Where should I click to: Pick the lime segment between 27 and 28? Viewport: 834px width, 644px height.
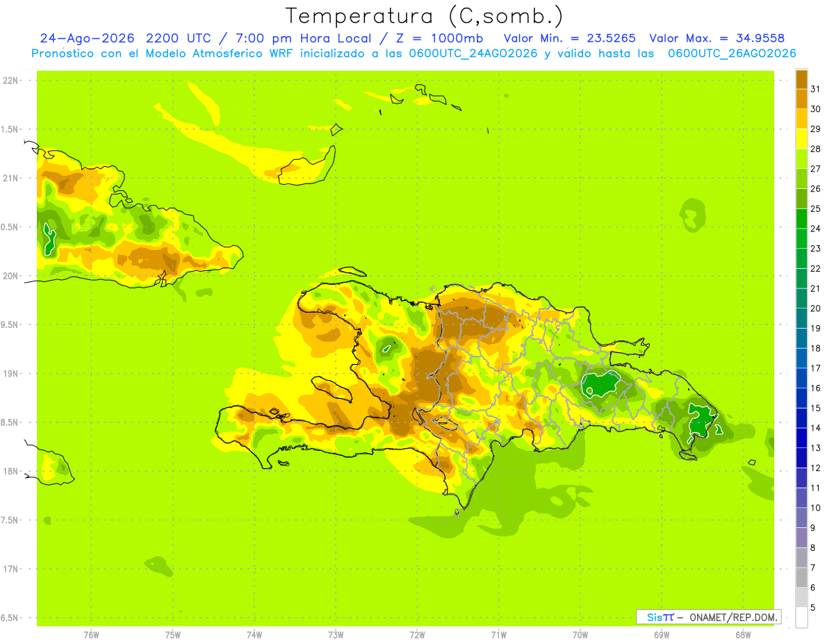click(x=801, y=158)
